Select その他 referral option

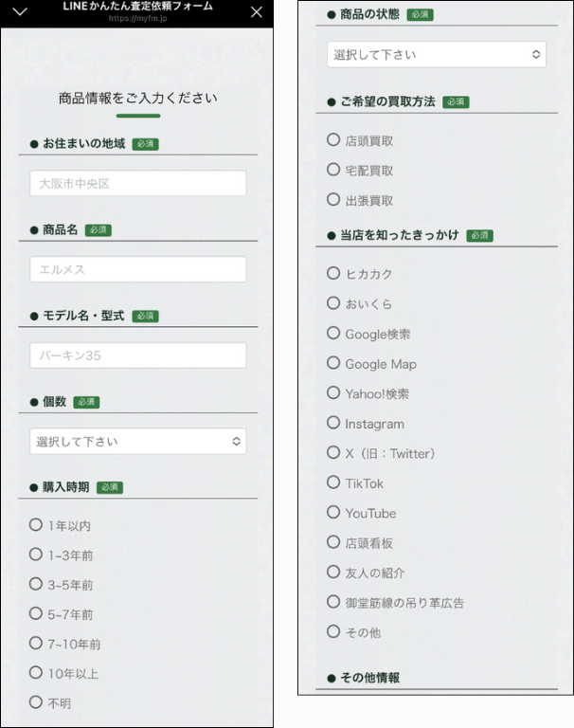(333, 631)
